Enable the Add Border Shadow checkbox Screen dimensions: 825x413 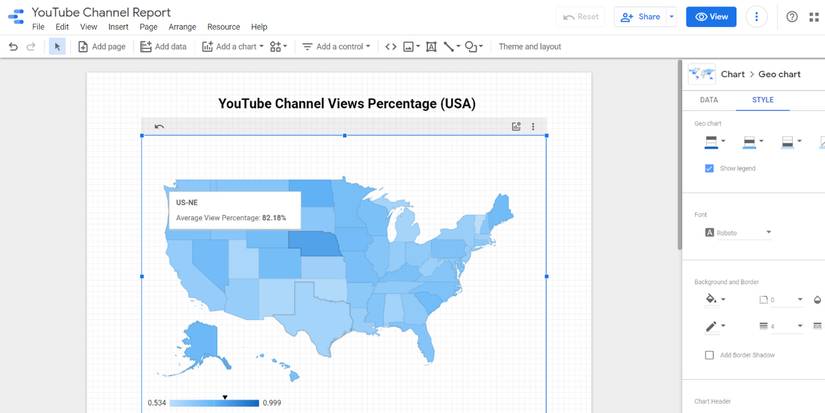(x=709, y=355)
